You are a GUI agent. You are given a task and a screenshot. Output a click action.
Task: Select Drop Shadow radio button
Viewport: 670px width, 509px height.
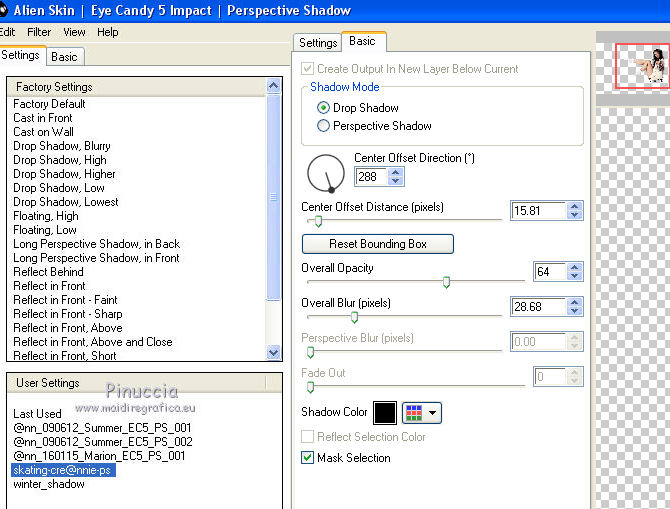point(323,108)
